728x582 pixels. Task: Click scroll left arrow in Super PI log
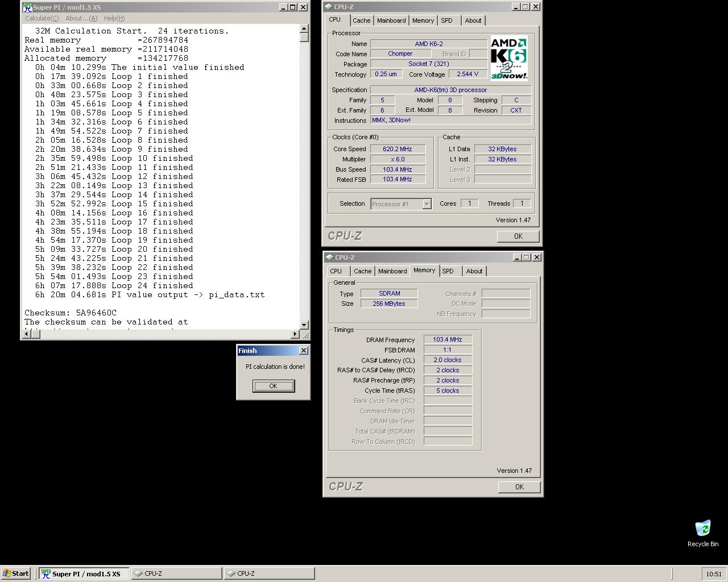coord(27,334)
